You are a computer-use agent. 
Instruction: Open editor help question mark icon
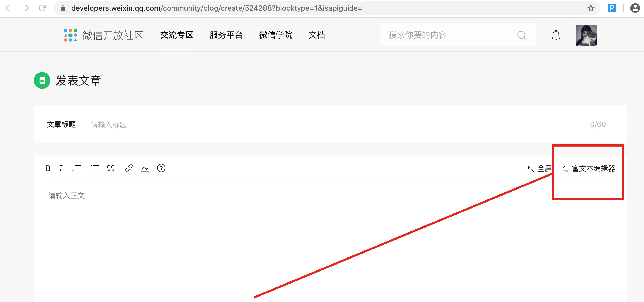[x=161, y=168]
